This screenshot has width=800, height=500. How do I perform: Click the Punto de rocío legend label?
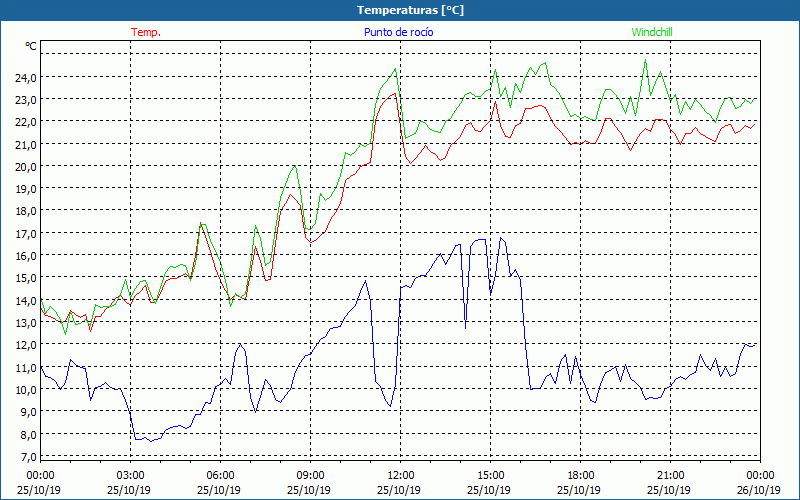point(398,32)
